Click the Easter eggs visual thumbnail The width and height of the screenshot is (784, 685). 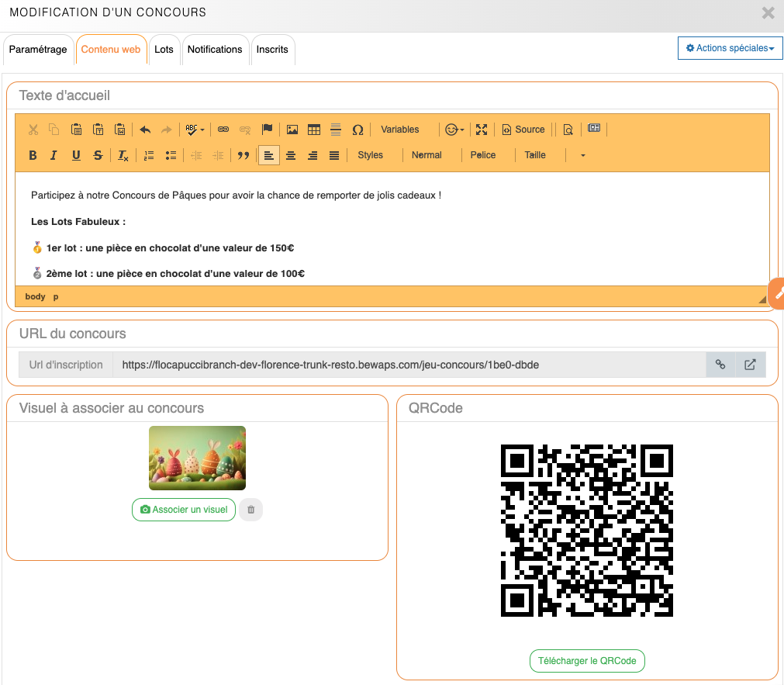point(197,458)
